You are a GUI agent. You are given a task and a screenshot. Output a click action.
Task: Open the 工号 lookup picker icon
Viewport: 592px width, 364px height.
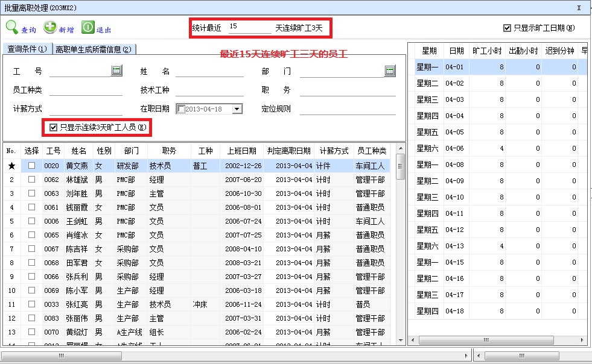point(116,71)
